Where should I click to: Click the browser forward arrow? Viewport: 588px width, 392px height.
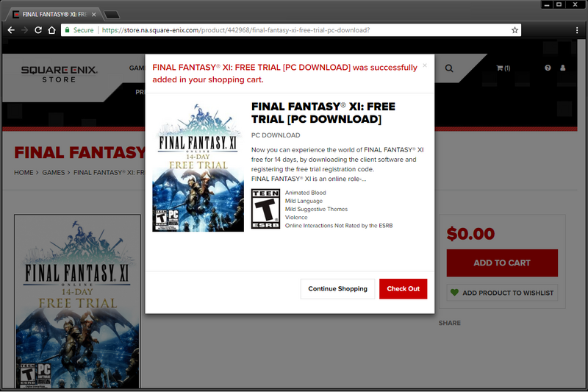tap(25, 30)
